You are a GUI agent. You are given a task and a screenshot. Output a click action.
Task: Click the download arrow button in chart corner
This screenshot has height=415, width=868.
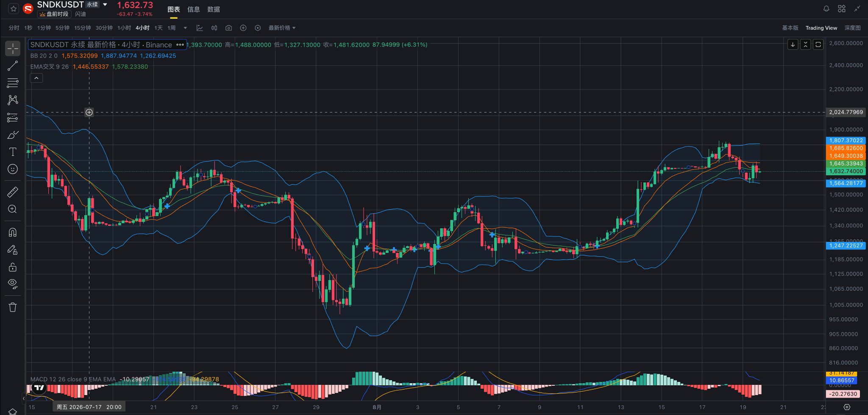(793, 44)
